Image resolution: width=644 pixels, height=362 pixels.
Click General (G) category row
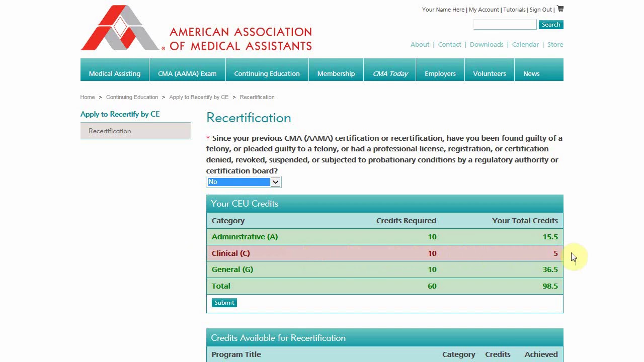pyautogui.click(x=384, y=269)
